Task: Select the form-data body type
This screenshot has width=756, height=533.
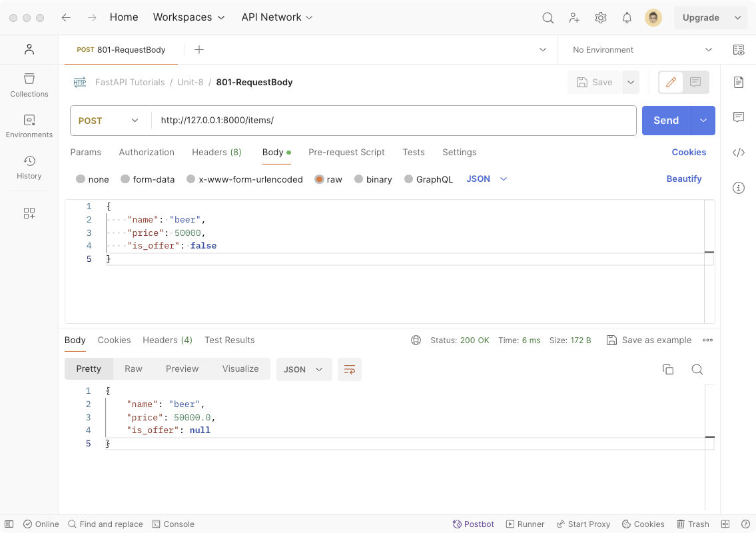Action: point(147,179)
